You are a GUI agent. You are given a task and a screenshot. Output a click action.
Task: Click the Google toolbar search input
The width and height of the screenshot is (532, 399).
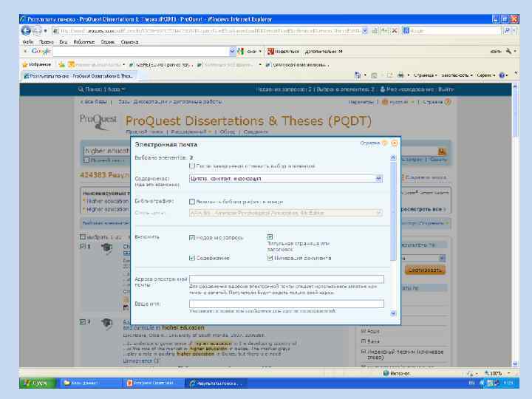pos(141,51)
